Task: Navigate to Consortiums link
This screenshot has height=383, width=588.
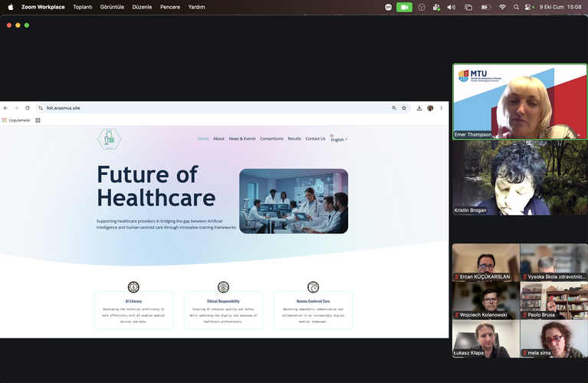Action: tap(272, 139)
